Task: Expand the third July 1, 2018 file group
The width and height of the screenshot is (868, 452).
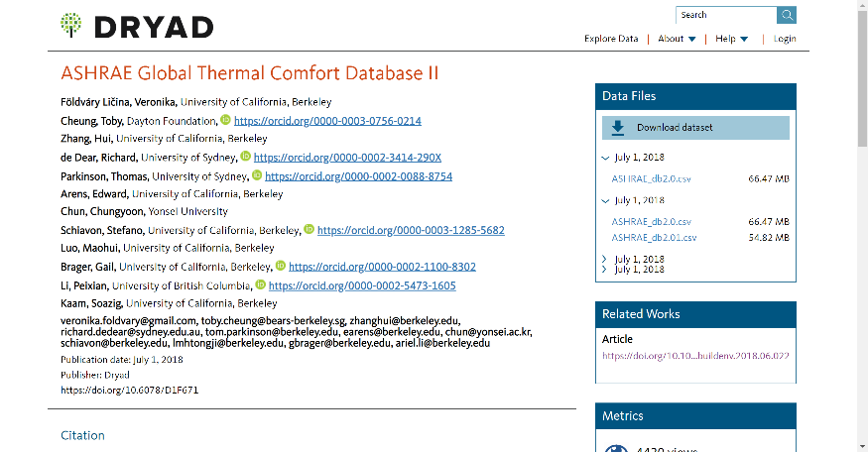Action: click(604, 259)
